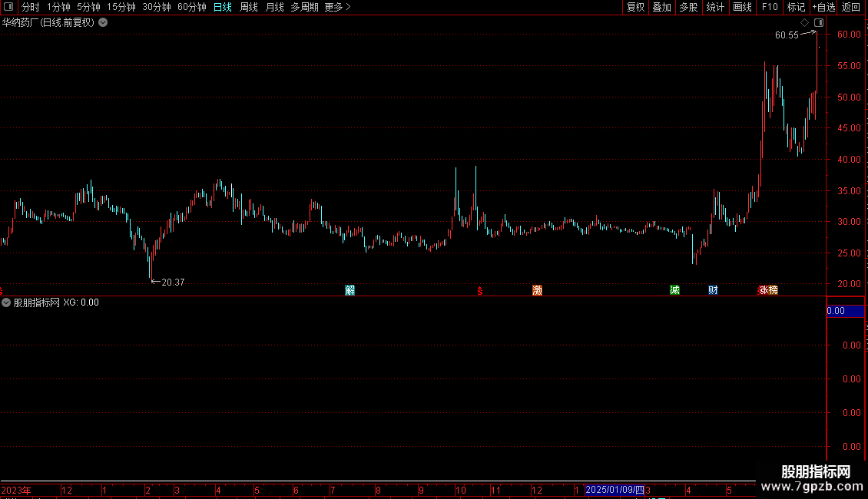Switch to 分时 intraday view
The height and width of the screenshot is (499, 868).
(31, 7)
